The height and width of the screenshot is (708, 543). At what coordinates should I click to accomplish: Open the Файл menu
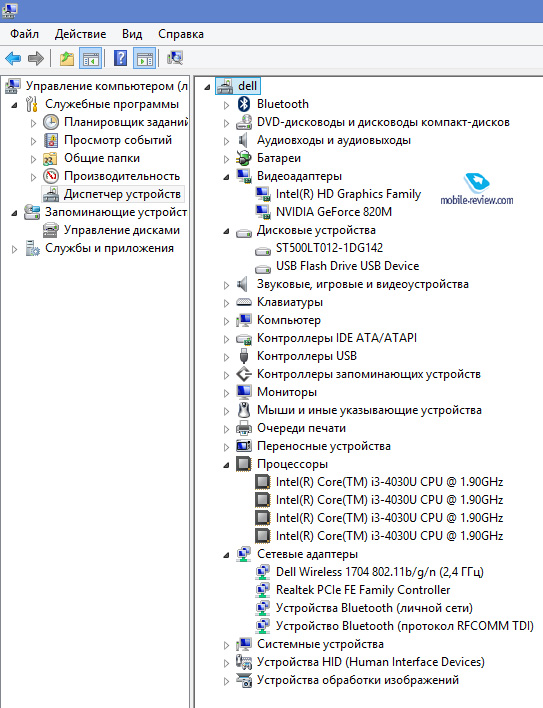24,34
